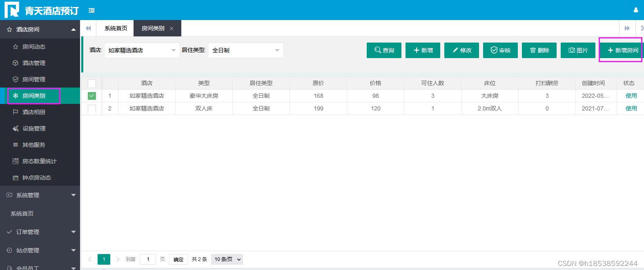Open 房态数量统计 in sidebar
Viewport: 644px width, 270px height.
point(39,161)
